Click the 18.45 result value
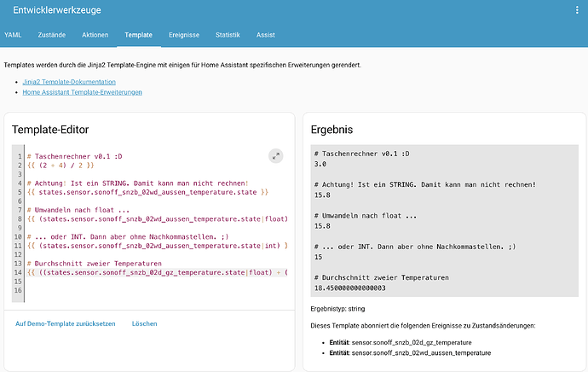Image resolution: width=588 pixels, height=372 pixels. [350, 288]
